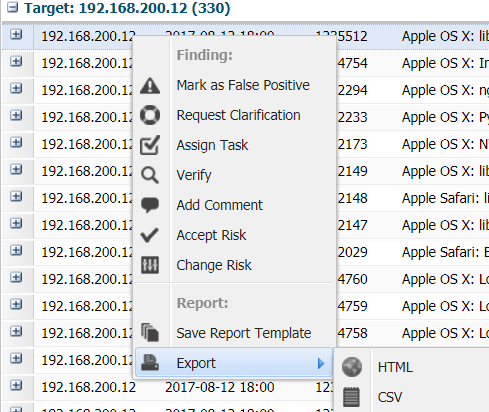
Task: Expand the row with ID ending 2147
Action: click(x=16, y=223)
